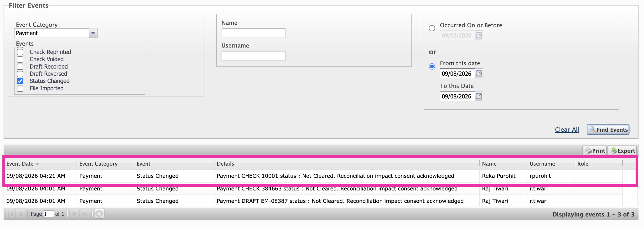644x227 pixels.
Task: Uncheck the Status Changed event
Action: pos(20,81)
